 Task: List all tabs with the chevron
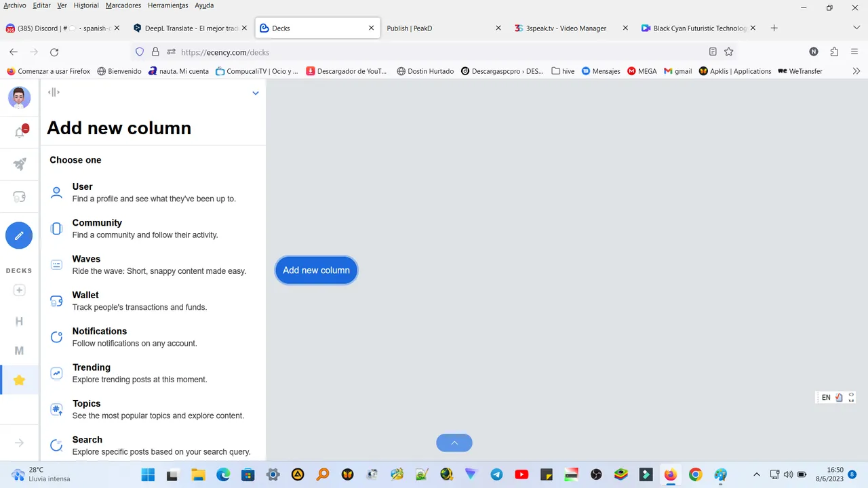tap(856, 28)
